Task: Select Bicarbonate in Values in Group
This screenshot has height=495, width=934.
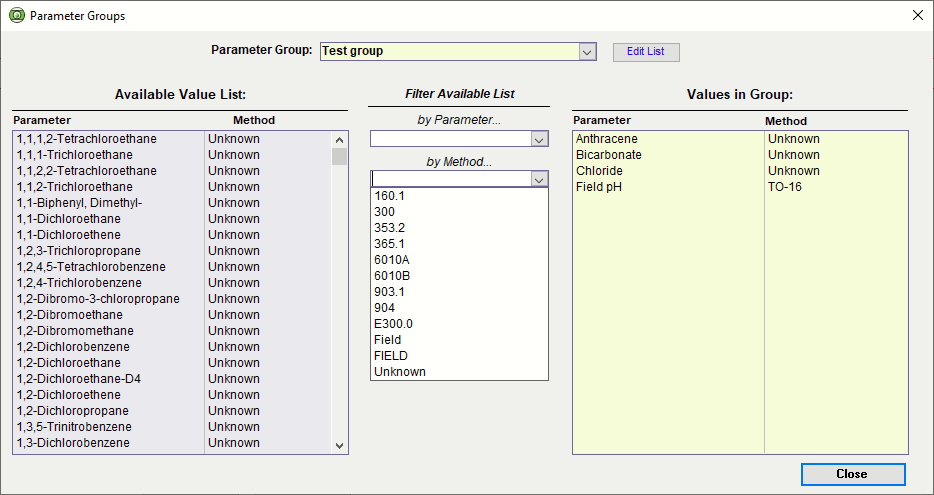Action: click(740, 155)
